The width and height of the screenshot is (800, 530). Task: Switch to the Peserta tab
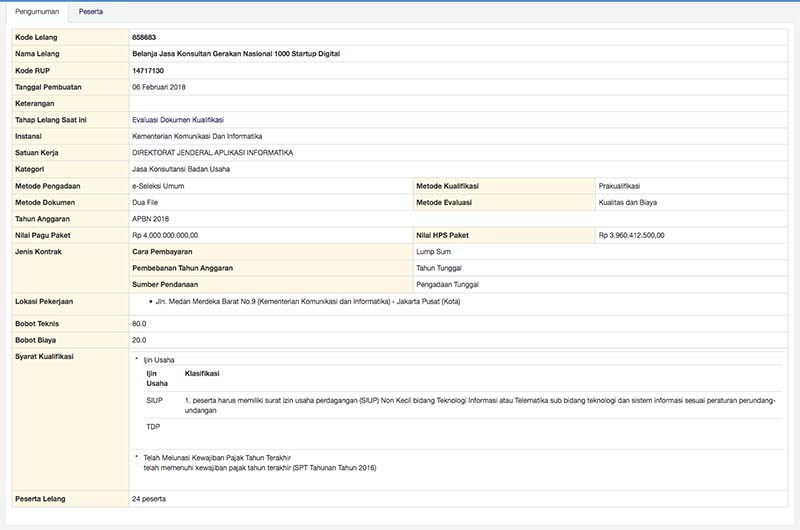[91, 12]
